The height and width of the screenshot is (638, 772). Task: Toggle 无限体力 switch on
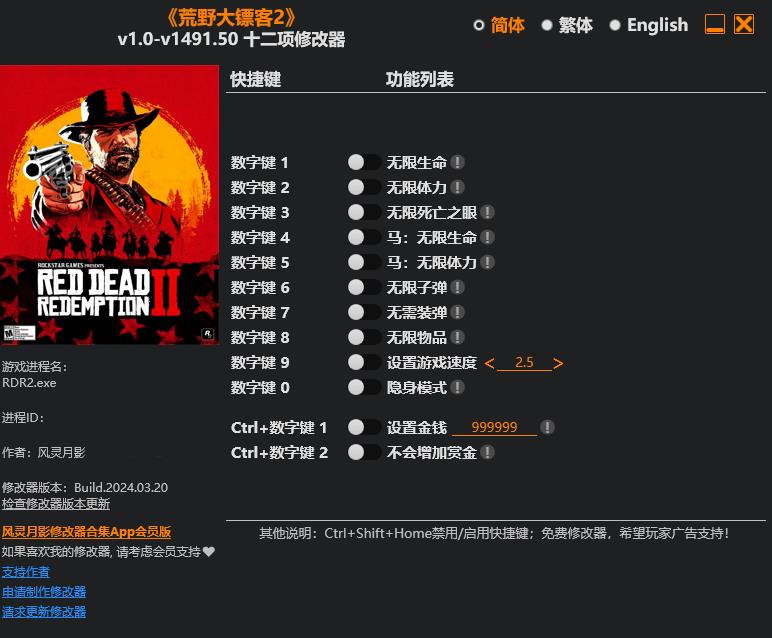coord(364,187)
